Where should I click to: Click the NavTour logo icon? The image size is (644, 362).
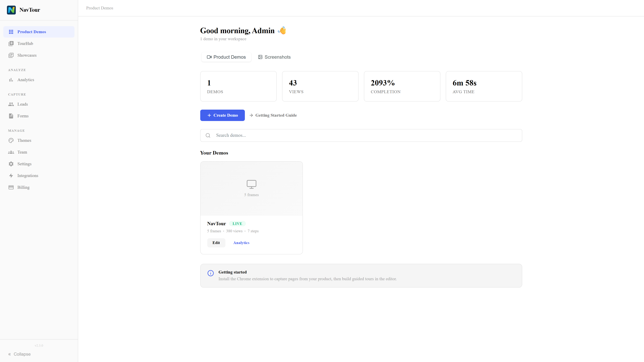click(x=11, y=10)
